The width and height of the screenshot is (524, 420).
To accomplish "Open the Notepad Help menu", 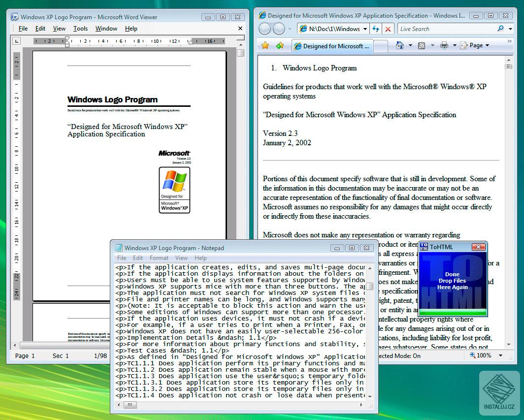I will tap(200, 258).
